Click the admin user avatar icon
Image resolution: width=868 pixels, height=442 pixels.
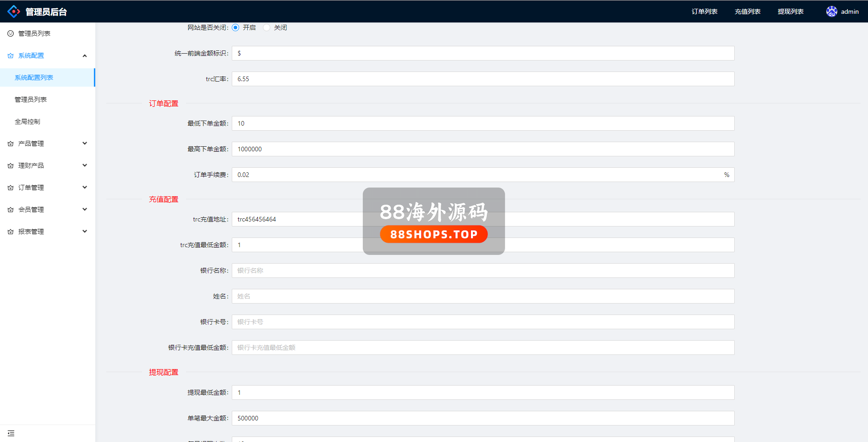[831, 11]
